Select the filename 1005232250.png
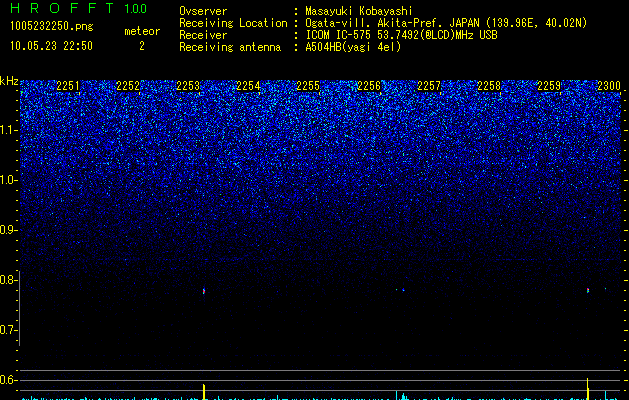The image size is (629, 400). coord(51,26)
